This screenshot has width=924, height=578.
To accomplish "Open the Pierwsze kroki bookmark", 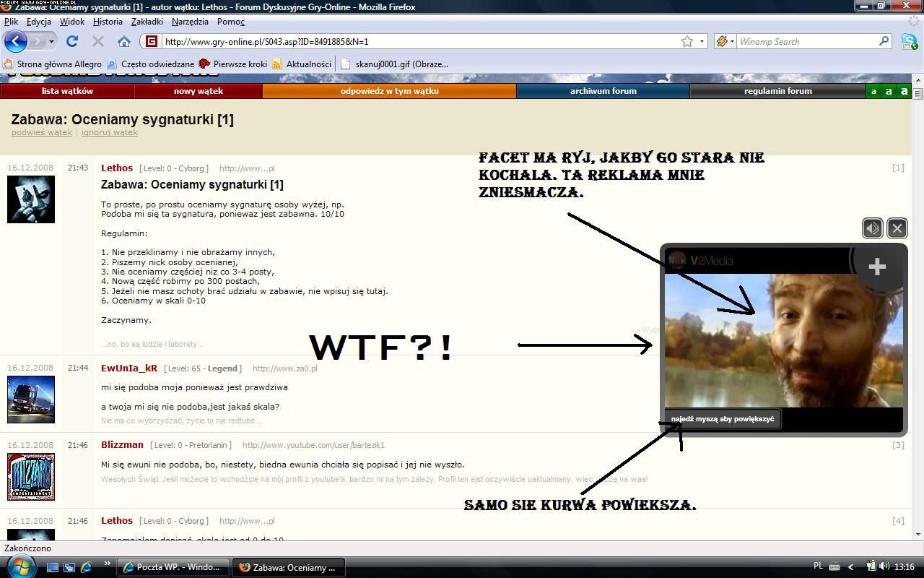I will click(x=233, y=64).
